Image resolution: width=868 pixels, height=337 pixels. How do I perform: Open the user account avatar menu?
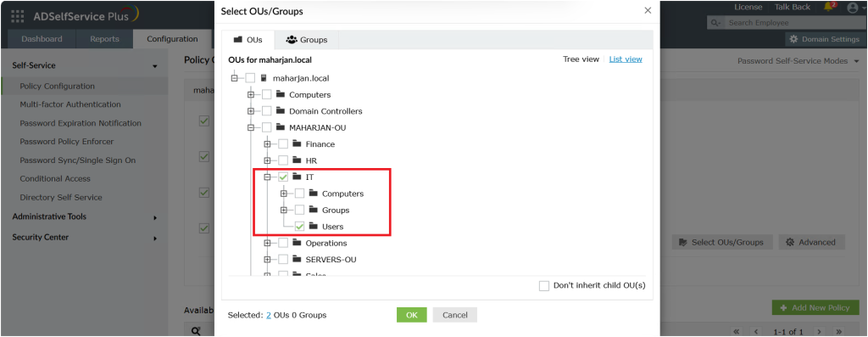(x=853, y=7)
